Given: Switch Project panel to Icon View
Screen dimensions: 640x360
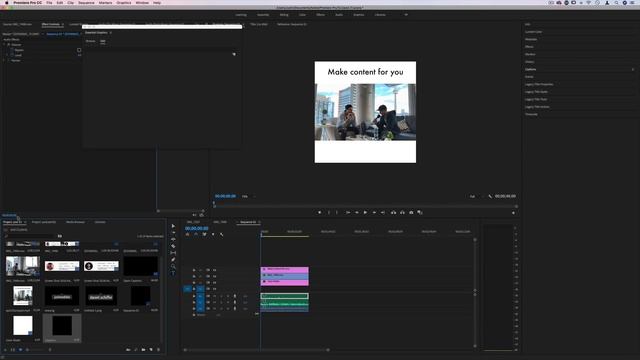Looking at the screenshot, I should click(x=20, y=350).
